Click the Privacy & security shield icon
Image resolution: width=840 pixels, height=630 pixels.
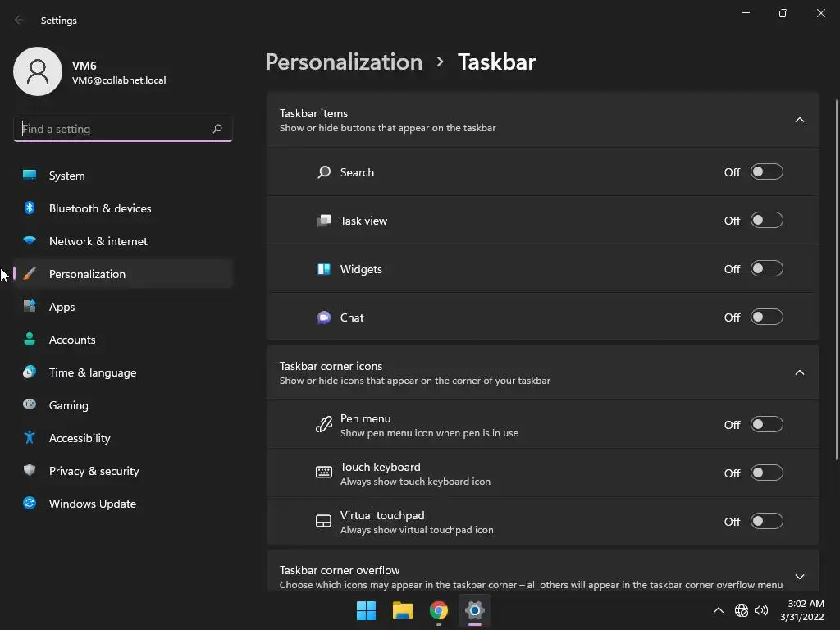30,471
